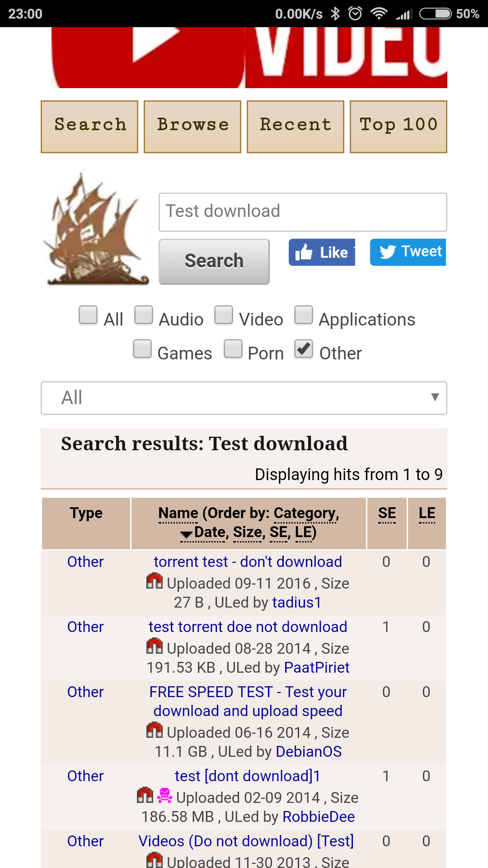Click the gray Search button

214,262
